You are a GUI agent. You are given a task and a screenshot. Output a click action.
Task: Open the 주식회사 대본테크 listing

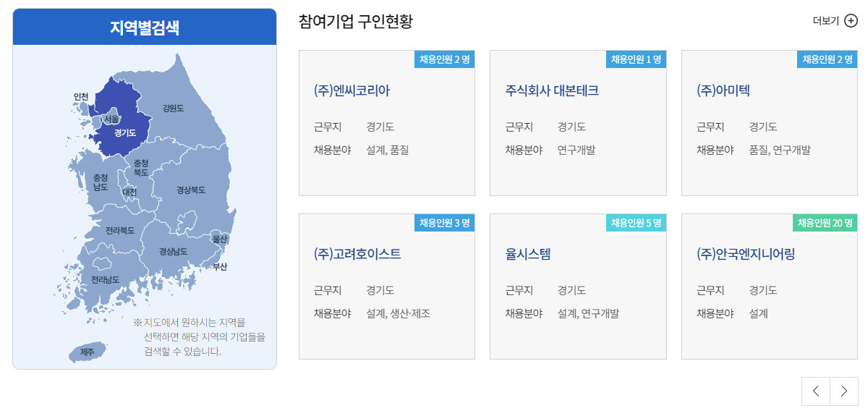(x=578, y=123)
